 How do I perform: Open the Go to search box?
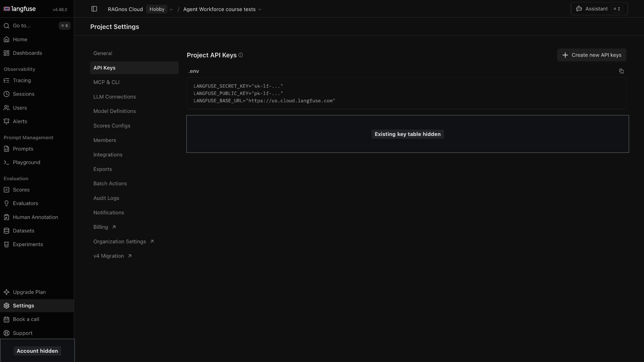[x=37, y=26]
